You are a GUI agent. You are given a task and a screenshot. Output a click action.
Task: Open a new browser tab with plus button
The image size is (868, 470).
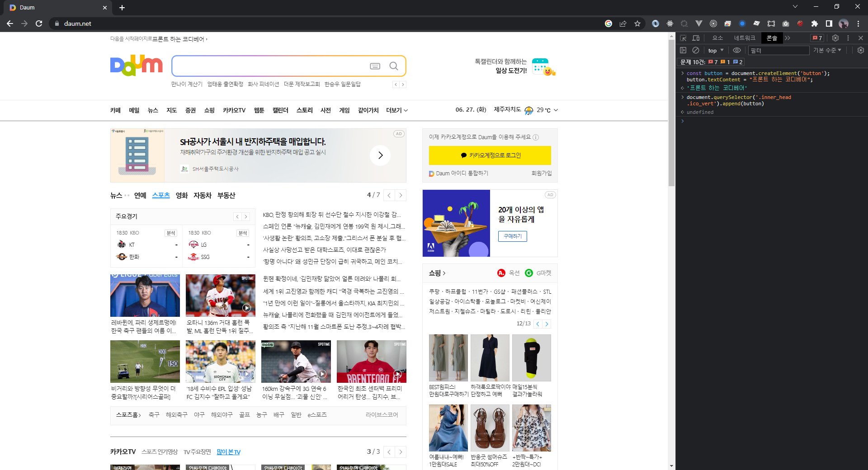(x=122, y=7)
